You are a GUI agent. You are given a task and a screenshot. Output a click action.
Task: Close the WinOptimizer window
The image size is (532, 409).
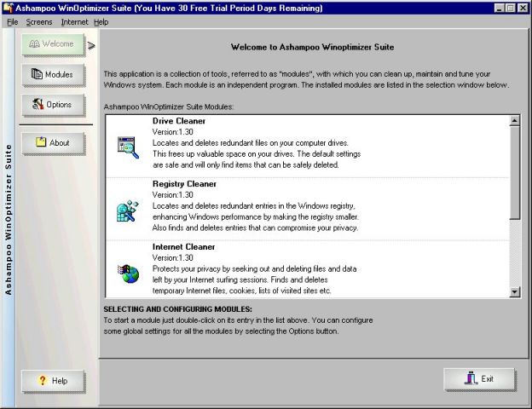(523, 8)
